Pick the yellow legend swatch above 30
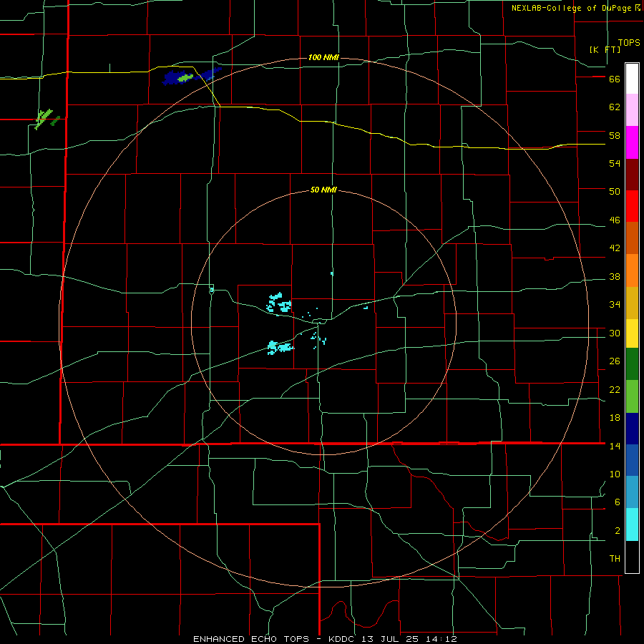The width and height of the screenshot is (644, 644). (632, 333)
